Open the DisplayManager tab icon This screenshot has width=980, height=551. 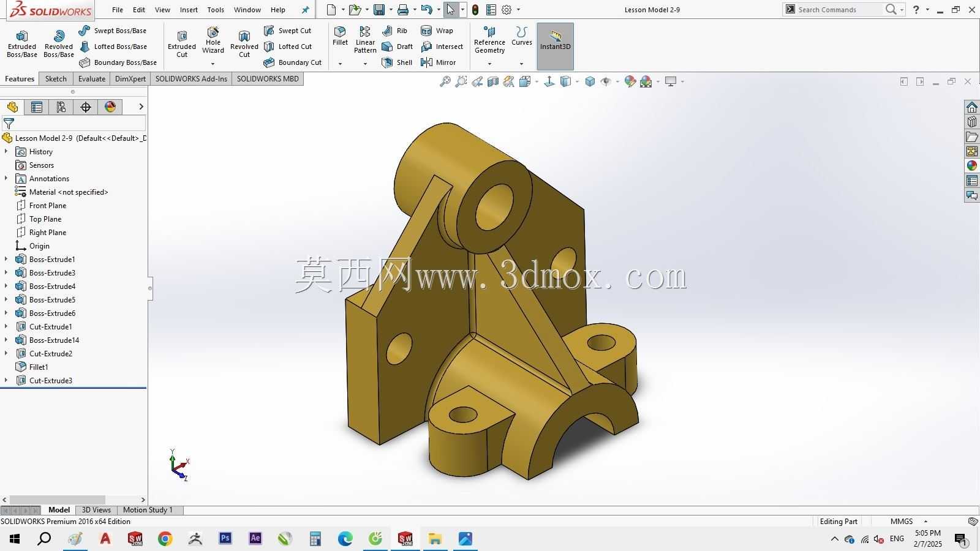click(x=110, y=107)
